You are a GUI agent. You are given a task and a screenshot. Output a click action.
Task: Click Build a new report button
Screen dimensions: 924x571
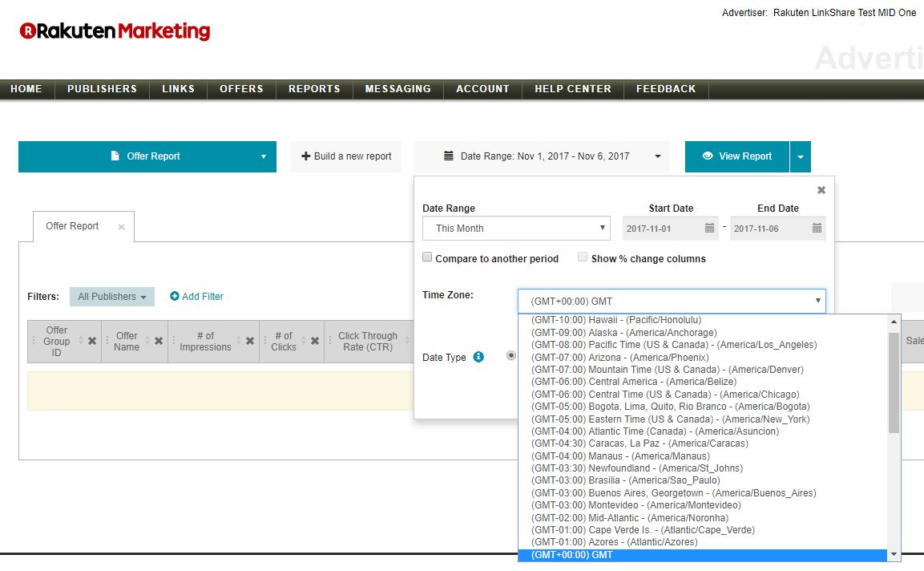tap(346, 156)
